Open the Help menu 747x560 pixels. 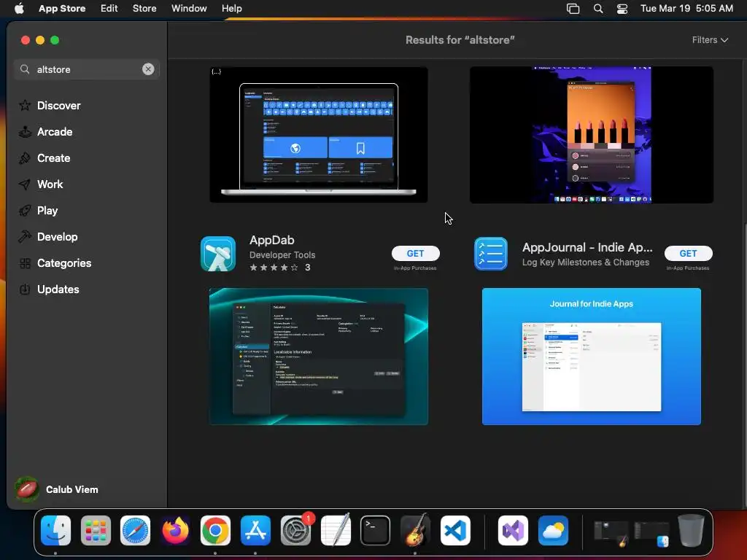coord(231,8)
